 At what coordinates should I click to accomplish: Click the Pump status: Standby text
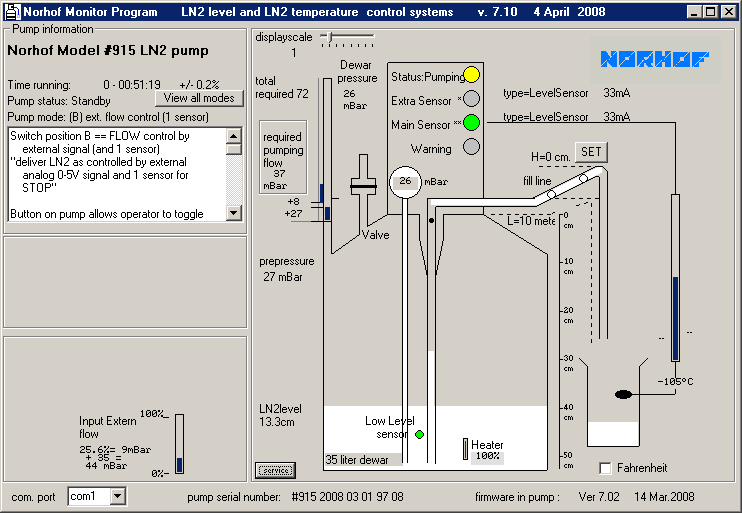(59, 101)
